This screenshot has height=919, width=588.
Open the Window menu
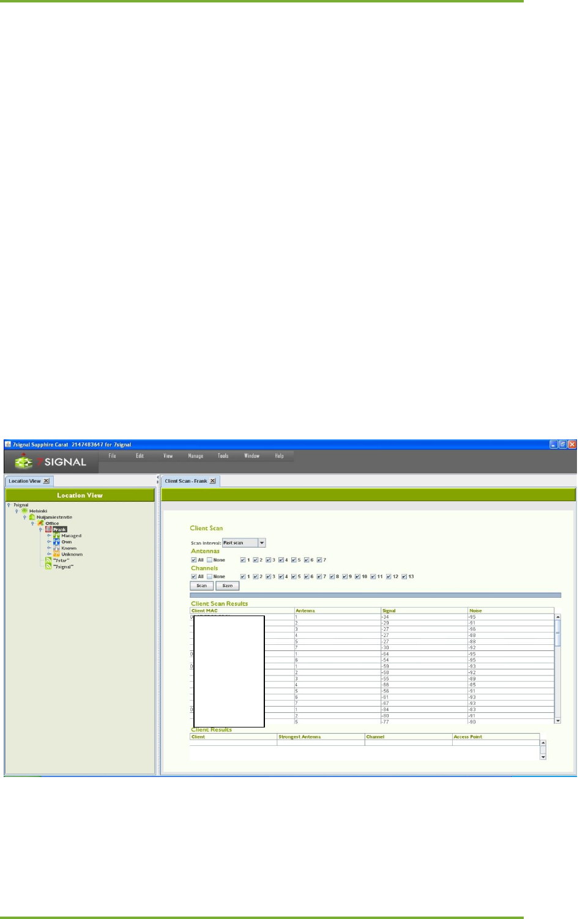(251, 456)
